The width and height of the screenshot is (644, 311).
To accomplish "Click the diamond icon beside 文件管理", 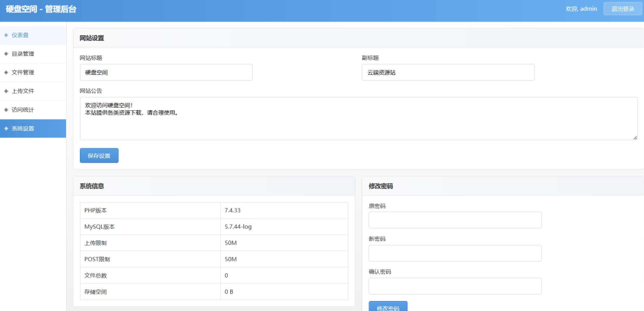I will coord(6,72).
